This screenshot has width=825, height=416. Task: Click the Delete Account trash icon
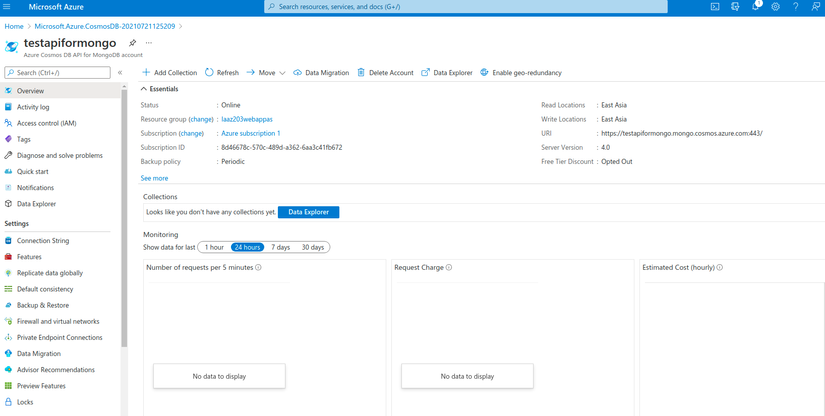(361, 73)
